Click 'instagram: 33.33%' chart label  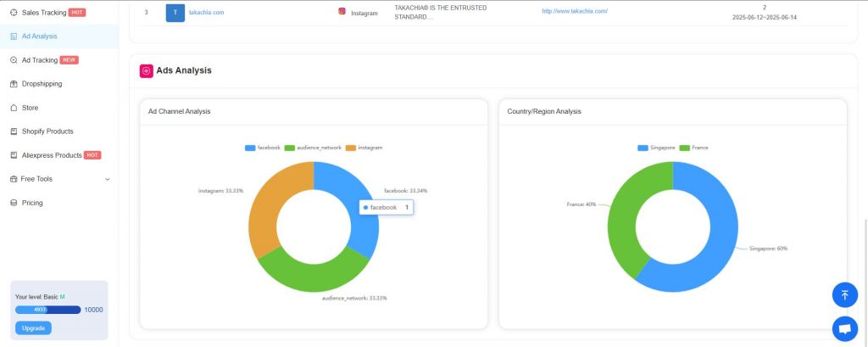coord(221,191)
